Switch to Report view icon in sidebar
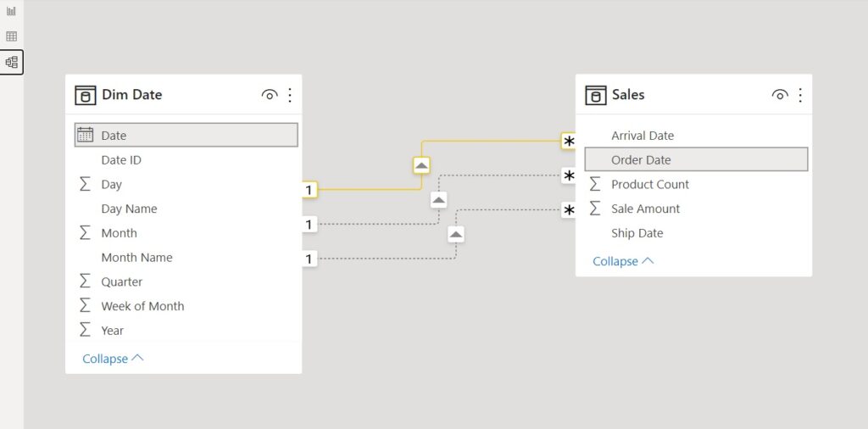The width and height of the screenshot is (868, 429). pos(11,11)
